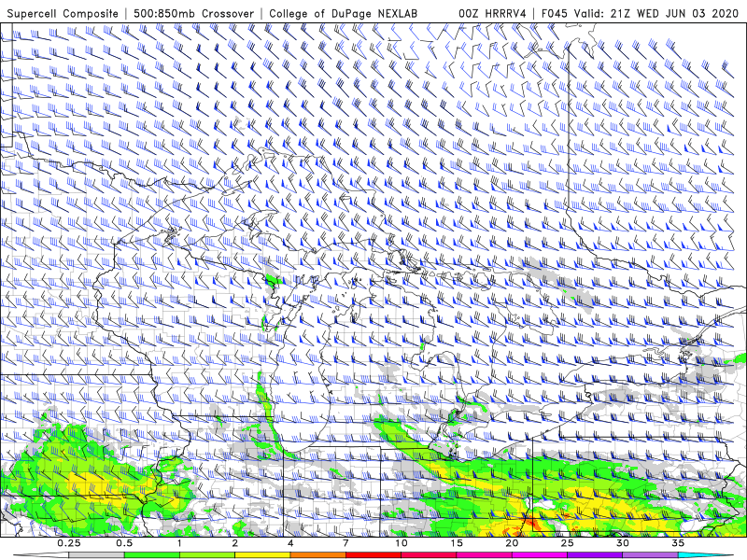Click the colorbar tick label 10
This screenshot has height=560, width=747.
click(402, 543)
